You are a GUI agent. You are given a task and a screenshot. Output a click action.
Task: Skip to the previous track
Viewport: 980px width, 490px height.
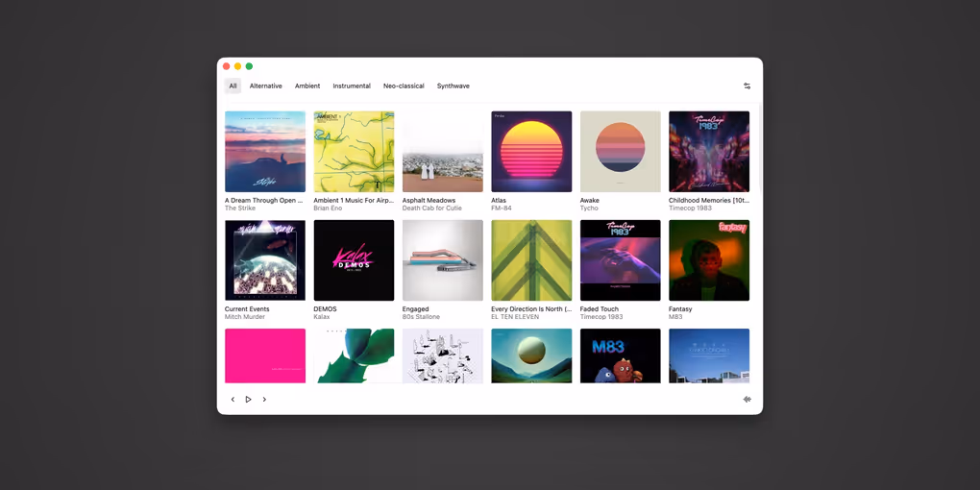point(233,400)
